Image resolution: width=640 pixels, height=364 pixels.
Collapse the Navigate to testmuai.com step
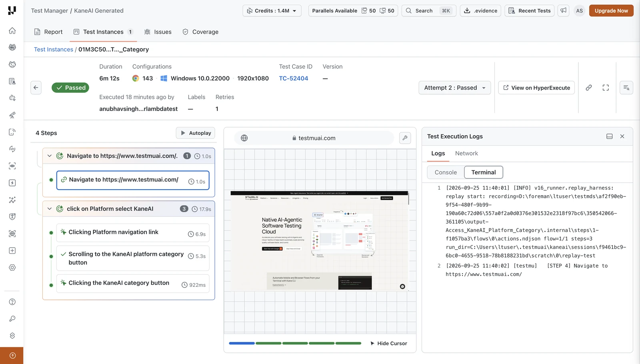50,156
